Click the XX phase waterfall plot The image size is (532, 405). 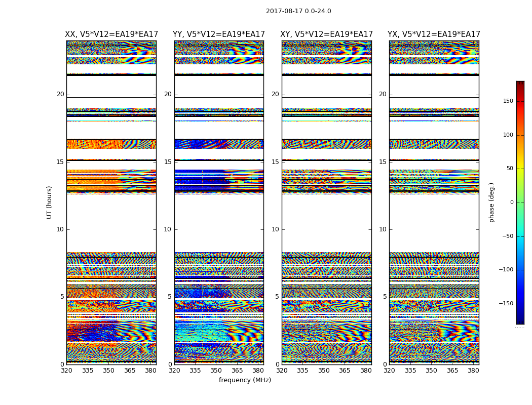111,202
